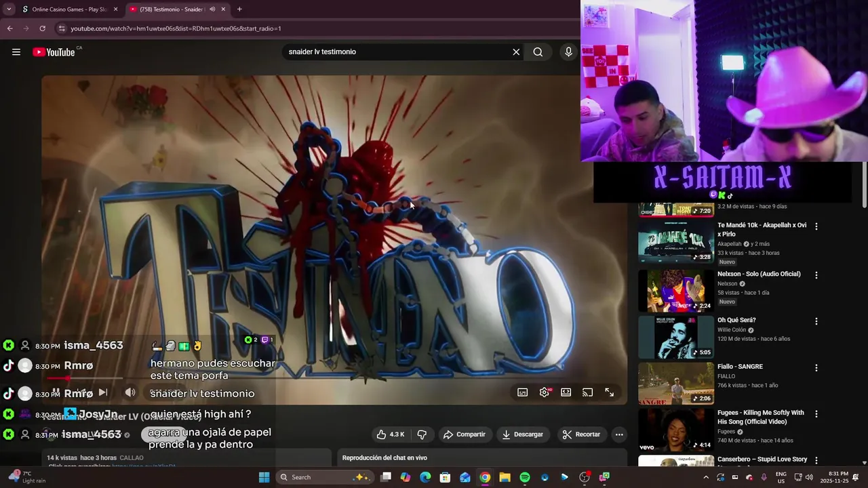
Task: Open volume control in system tray
Action: 809,477
